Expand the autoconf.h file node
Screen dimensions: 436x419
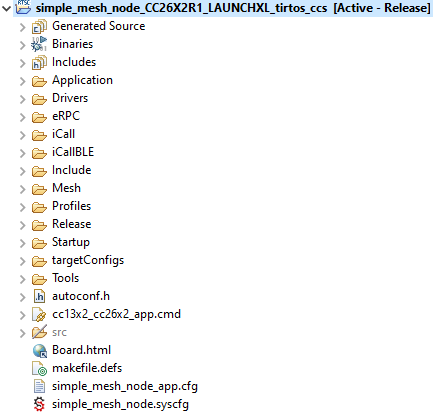tap(22, 297)
